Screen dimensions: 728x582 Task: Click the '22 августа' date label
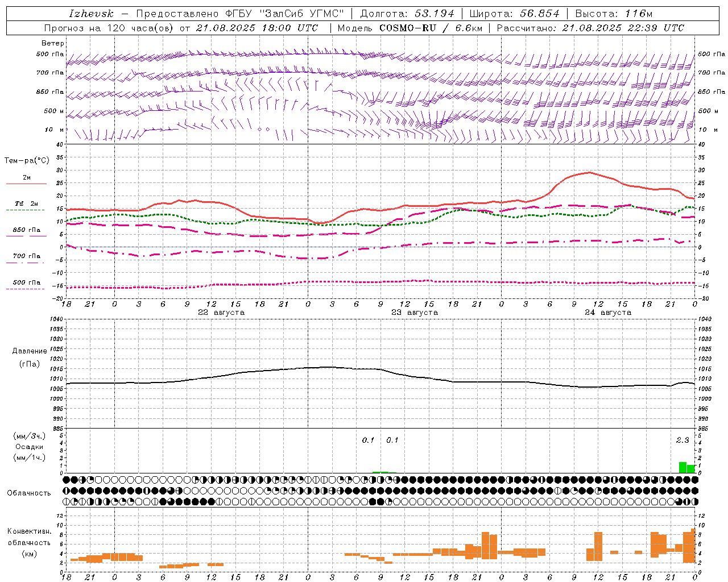[221, 313]
